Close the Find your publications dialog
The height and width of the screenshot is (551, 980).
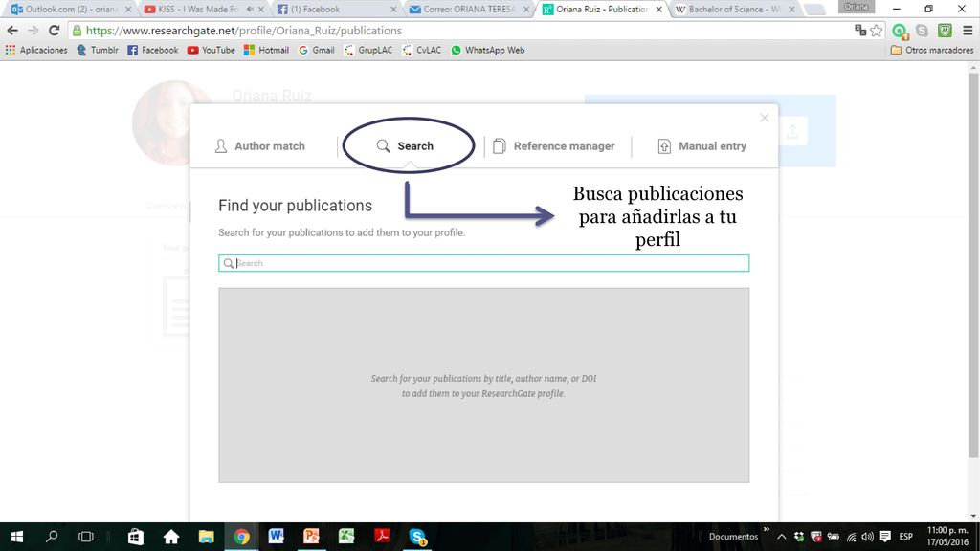[x=764, y=118]
